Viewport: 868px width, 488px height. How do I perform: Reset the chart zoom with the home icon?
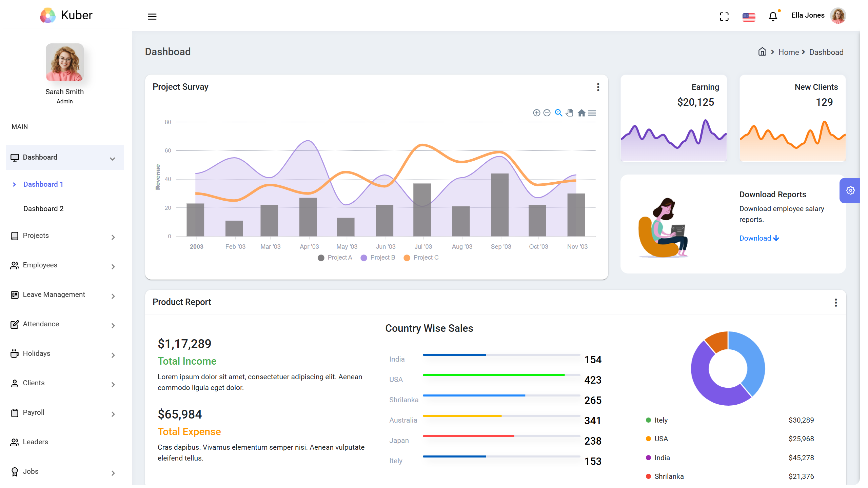581,113
